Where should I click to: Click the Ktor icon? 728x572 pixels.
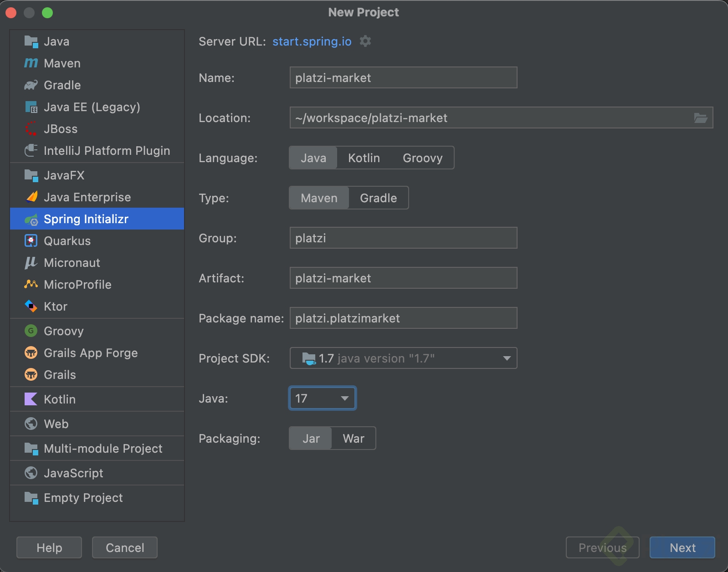click(31, 306)
